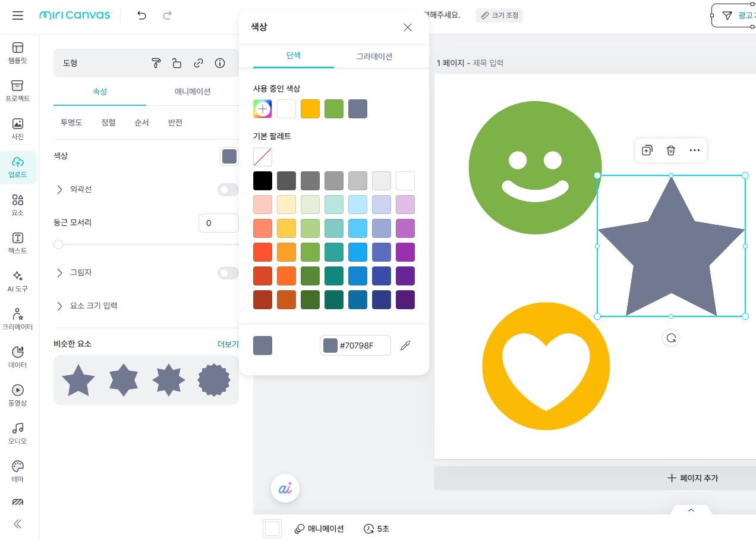
Task: Switch to the 속성 tab
Action: point(100,92)
